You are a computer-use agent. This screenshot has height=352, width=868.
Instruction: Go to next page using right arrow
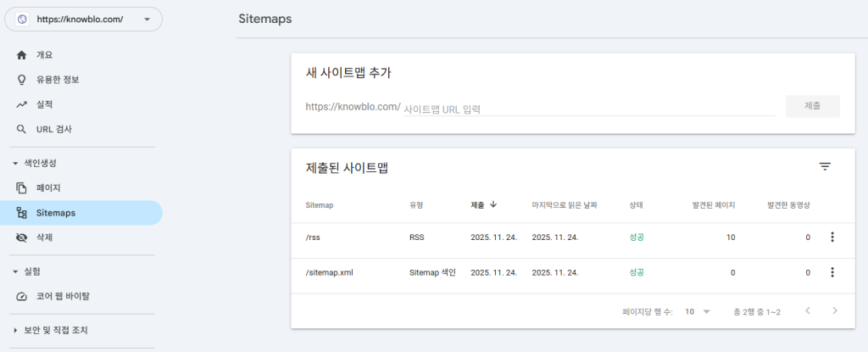point(835,311)
